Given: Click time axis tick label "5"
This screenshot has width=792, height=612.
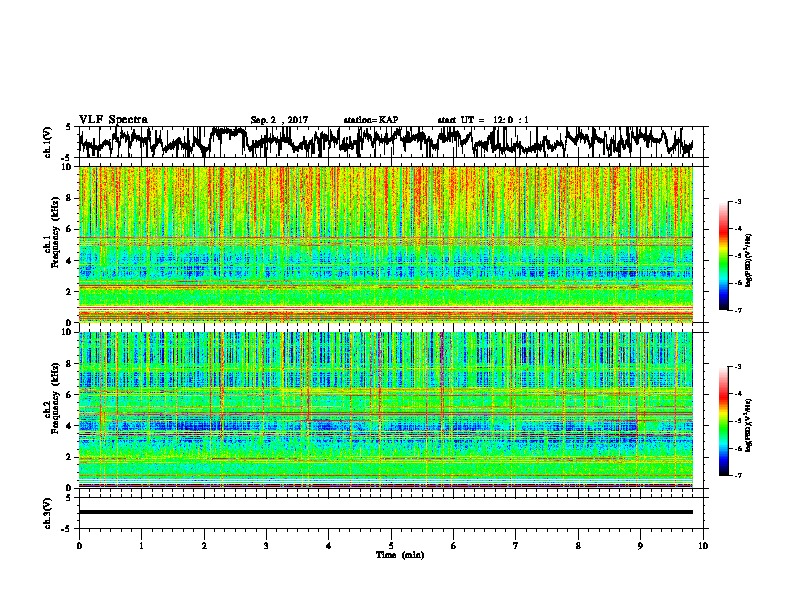Looking at the screenshot, I should 391,546.
